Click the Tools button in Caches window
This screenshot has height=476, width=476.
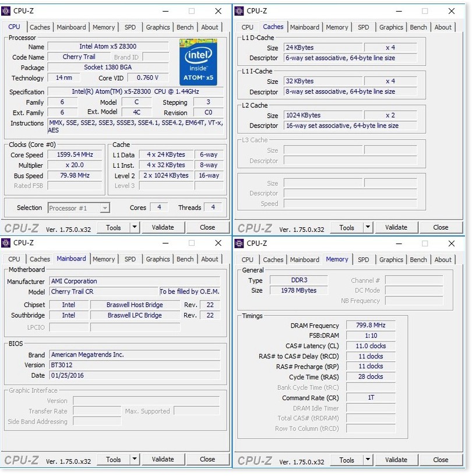tap(347, 227)
